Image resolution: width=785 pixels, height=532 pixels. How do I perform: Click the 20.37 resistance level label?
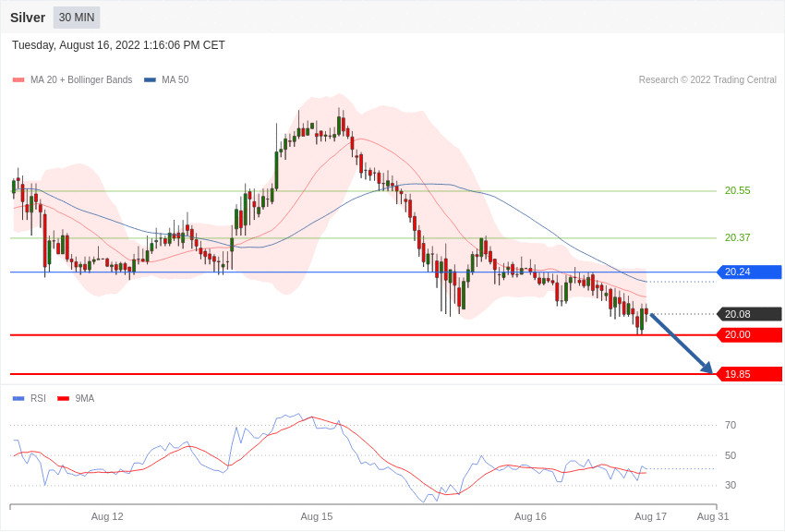pyautogui.click(x=738, y=237)
